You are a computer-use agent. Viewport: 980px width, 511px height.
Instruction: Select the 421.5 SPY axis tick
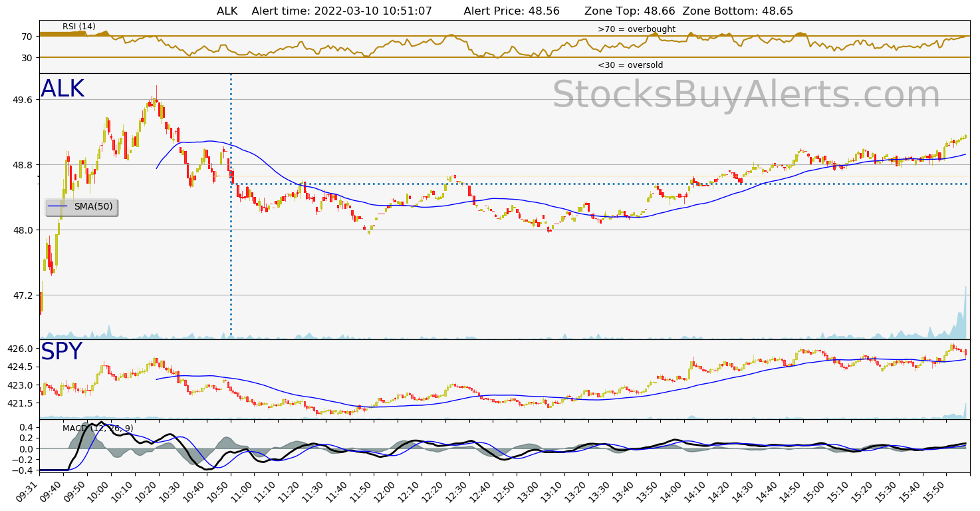coord(19,403)
